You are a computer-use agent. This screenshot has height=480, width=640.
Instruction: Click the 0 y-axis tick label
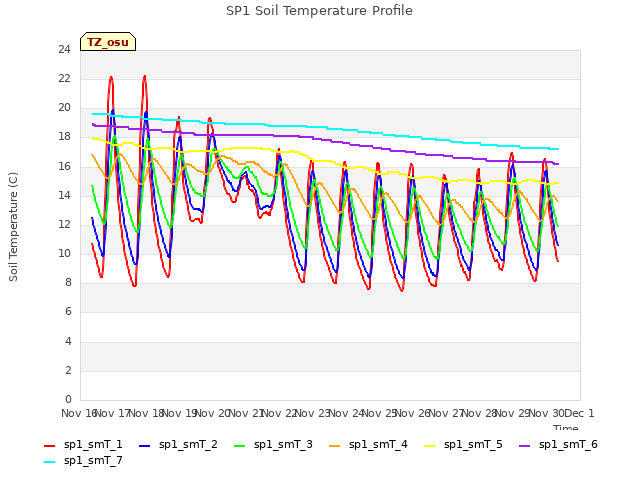click(x=68, y=399)
